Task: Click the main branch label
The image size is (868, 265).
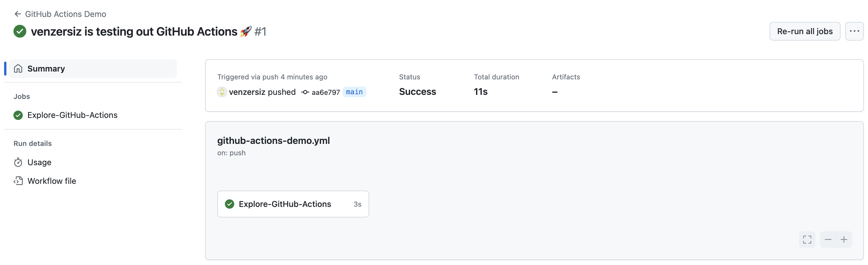Action: click(354, 92)
